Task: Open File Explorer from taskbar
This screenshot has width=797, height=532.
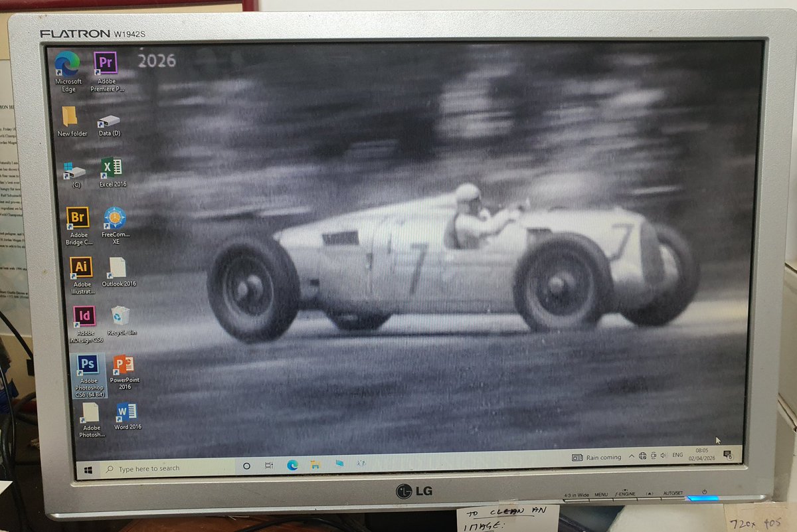Action: (x=316, y=464)
